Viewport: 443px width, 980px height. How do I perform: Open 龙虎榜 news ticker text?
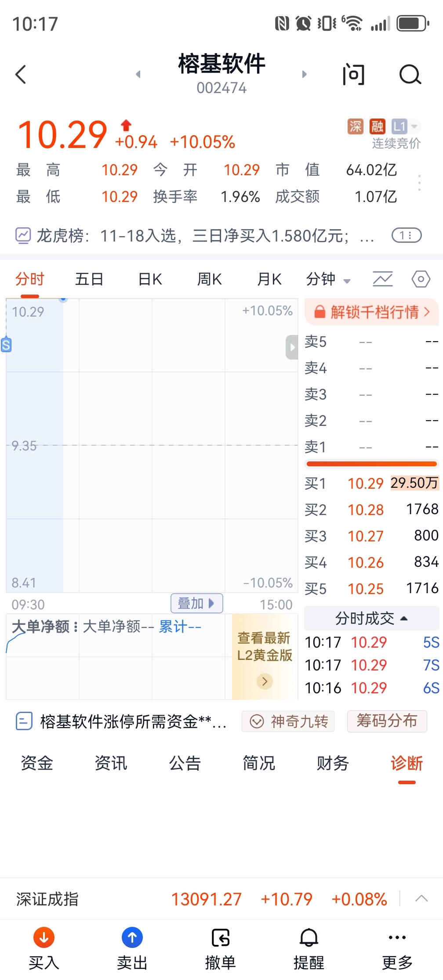(x=205, y=236)
